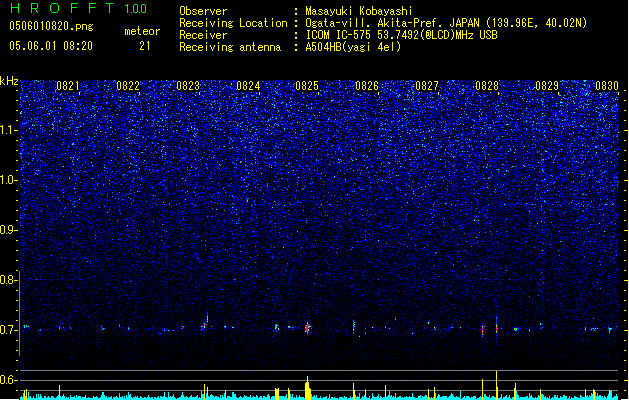Viewport: 629px width, 400px height.
Task: Click the Ogata-vill. Akita-Pref. JAPAN location text
Action: click(x=392, y=23)
